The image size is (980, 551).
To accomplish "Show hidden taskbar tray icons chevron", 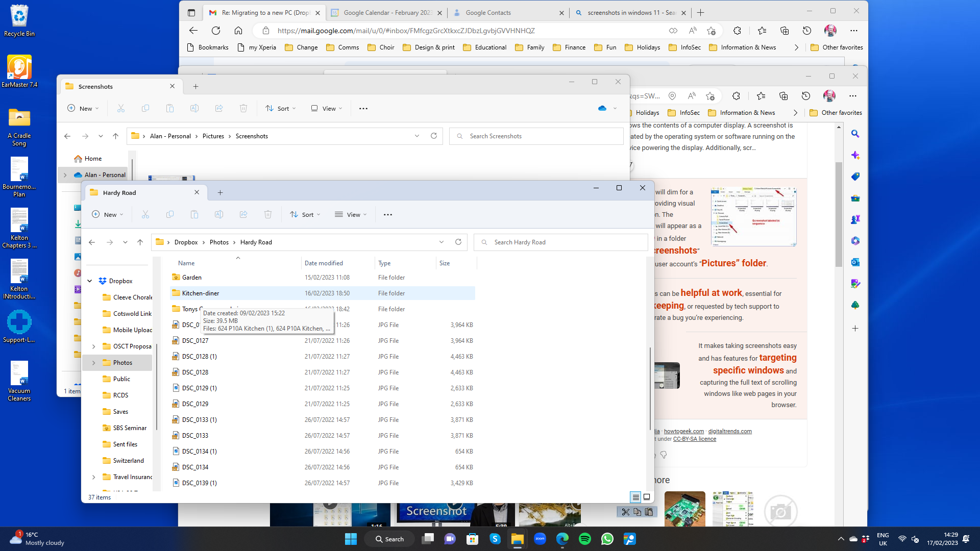I will click(x=841, y=539).
